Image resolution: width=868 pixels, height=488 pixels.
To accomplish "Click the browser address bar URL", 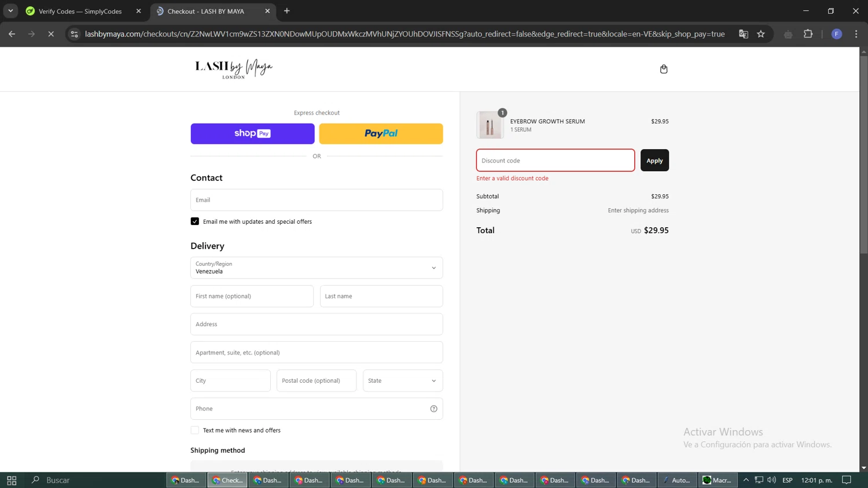I will (x=404, y=34).
